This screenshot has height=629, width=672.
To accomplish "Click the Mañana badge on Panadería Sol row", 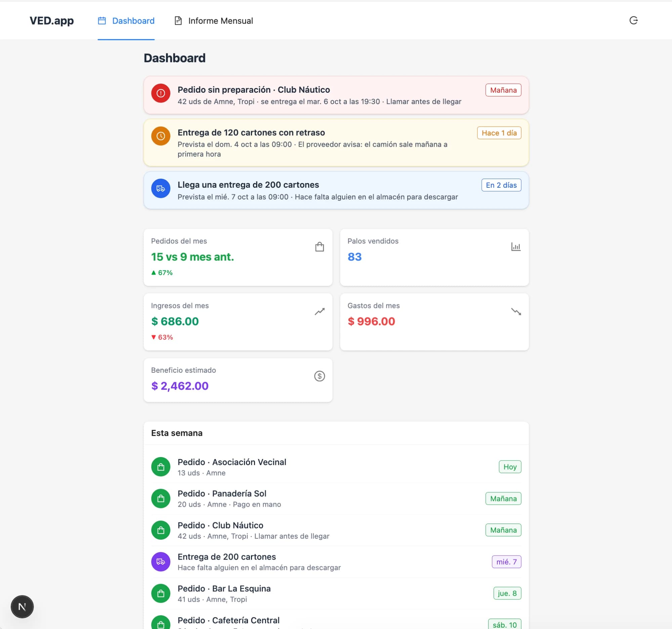I will pyautogui.click(x=503, y=499).
